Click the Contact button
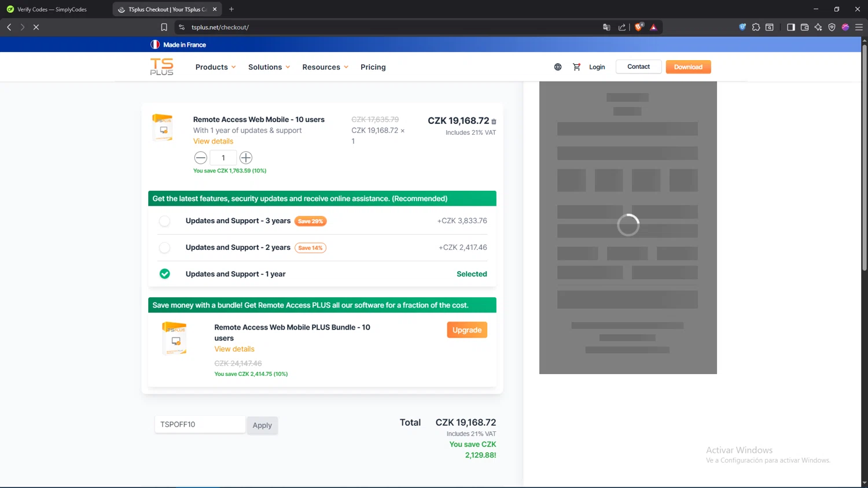 [x=639, y=66]
